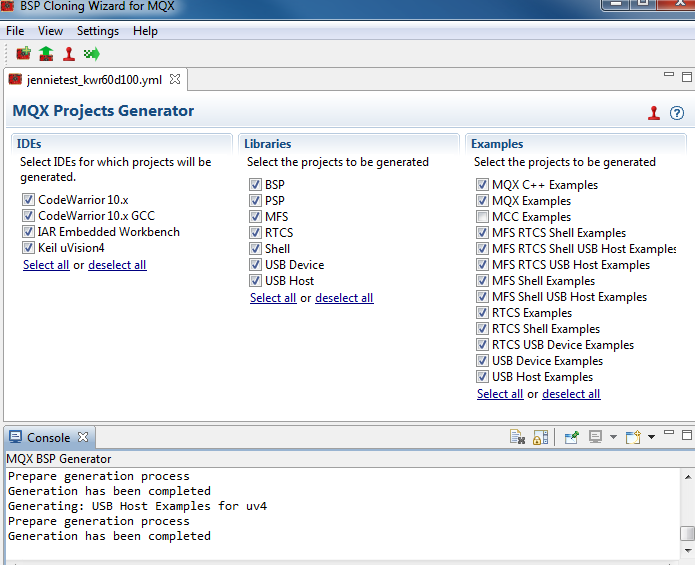This screenshot has height=567, width=697.
Task: Click the red stamp icon in the main toolbar
Action: coord(69,54)
